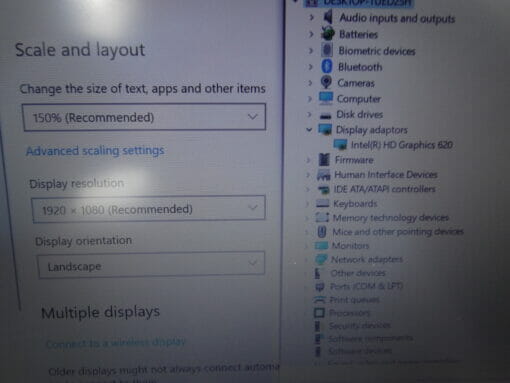Image resolution: width=510 pixels, height=383 pixels.
Task: Click the Audio inputs and outputs speaker icon
Action: [328, 17]
